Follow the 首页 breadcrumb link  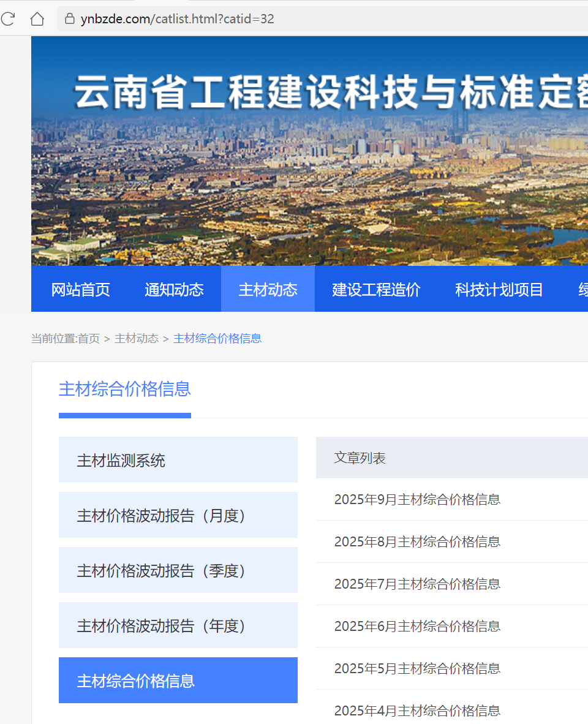pyautogui.click(x=89, y=339)
